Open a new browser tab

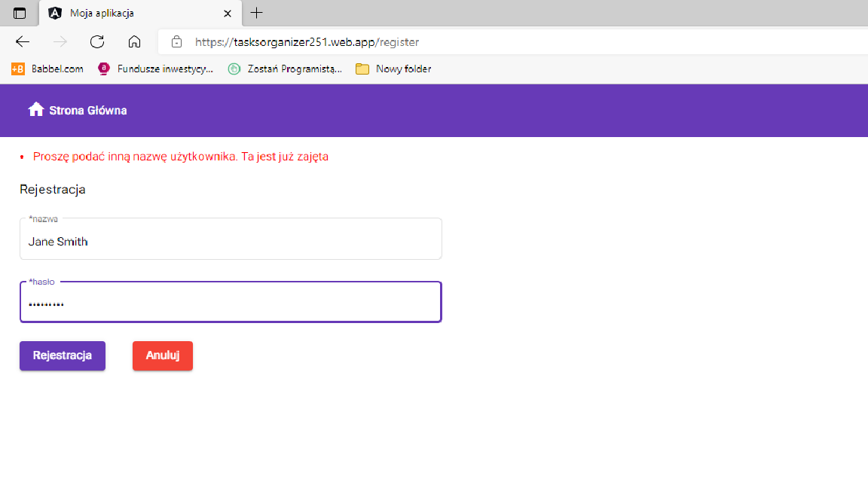pyautogui.click(x=257, y=12)
